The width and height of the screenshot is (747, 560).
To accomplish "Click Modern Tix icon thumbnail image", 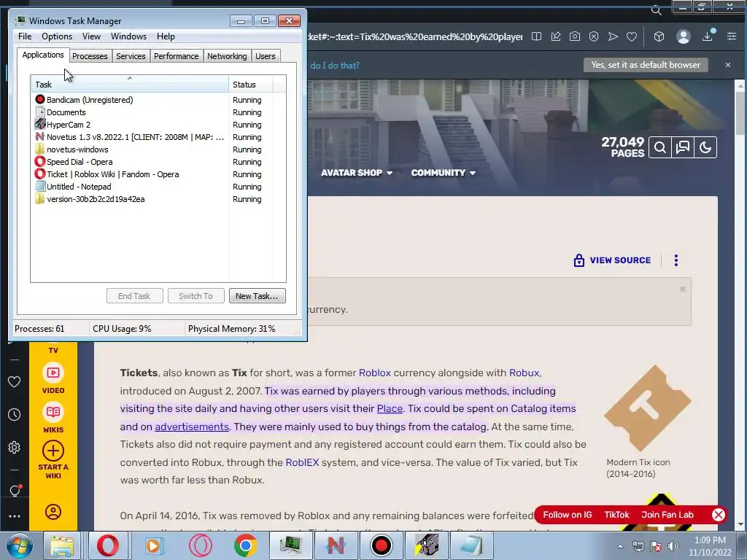I will (648, 408).
